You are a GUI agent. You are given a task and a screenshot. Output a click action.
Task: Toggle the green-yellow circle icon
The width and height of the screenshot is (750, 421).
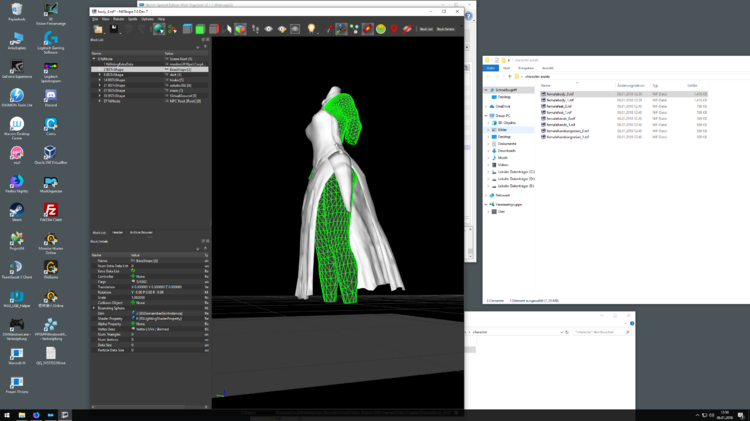(381, 29)
